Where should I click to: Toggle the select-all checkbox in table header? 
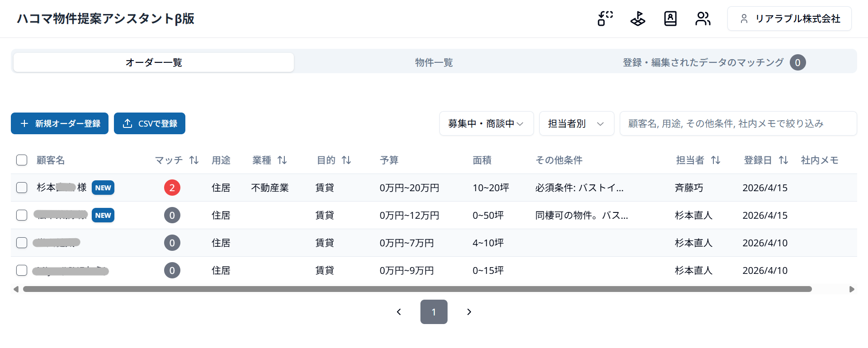[22, 160]
